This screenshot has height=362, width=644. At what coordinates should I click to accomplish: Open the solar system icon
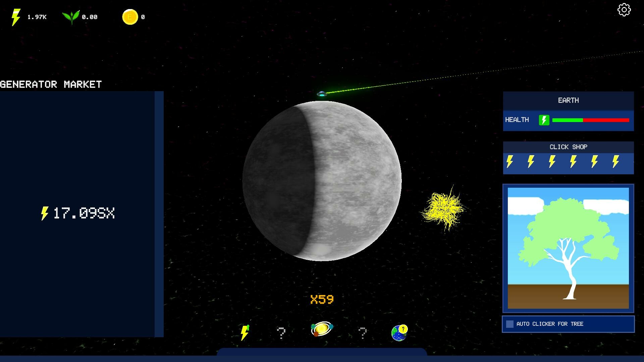(x=322, y=329)
